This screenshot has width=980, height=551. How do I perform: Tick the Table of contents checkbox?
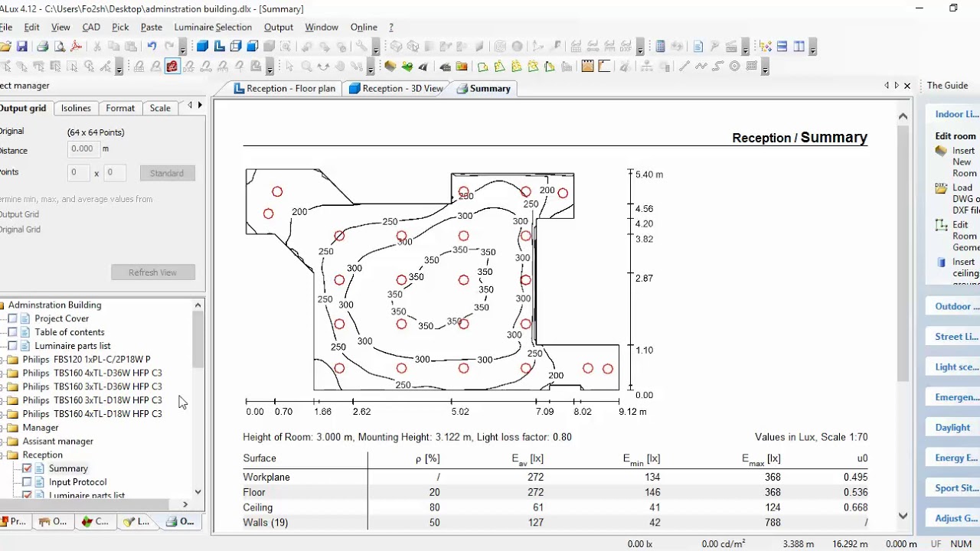tap(12, 332)
